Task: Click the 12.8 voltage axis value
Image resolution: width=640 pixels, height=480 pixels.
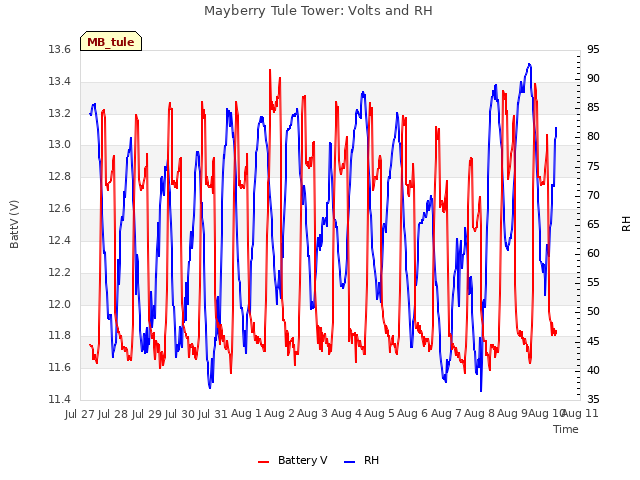Action: click(x=60, y=176)
